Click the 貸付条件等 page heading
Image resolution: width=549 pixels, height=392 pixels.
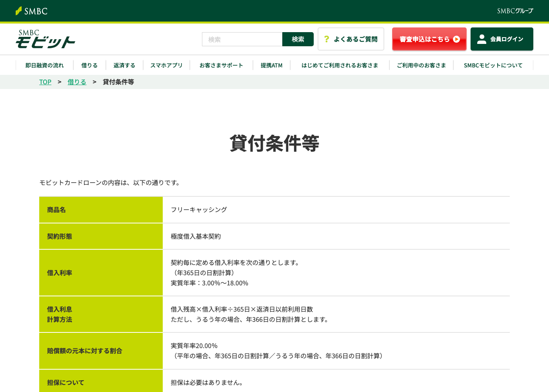274,143
